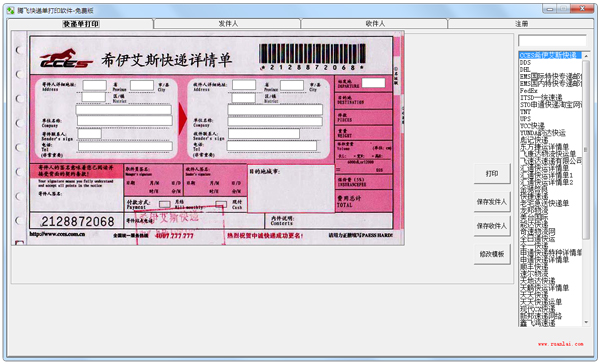
Task: Click the courier list scroll-up arrow
Action: point(586,55)
